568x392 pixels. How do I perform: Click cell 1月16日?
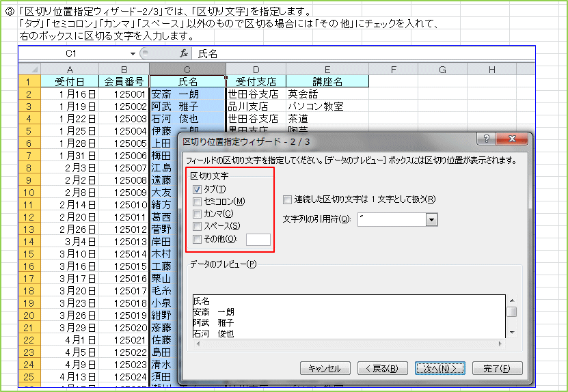pyautogui.click(x=70, y=94)
